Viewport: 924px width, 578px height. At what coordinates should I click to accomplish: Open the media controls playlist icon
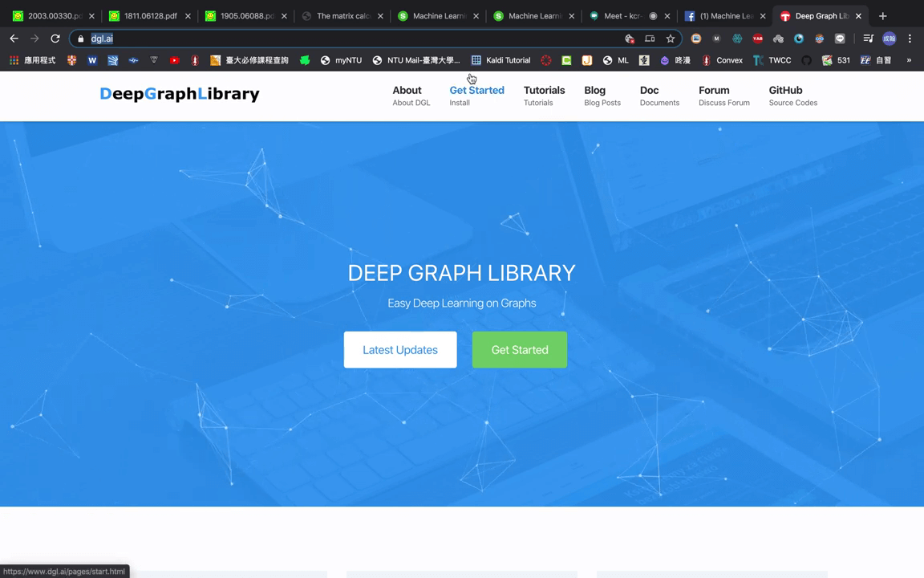(868, 39)
